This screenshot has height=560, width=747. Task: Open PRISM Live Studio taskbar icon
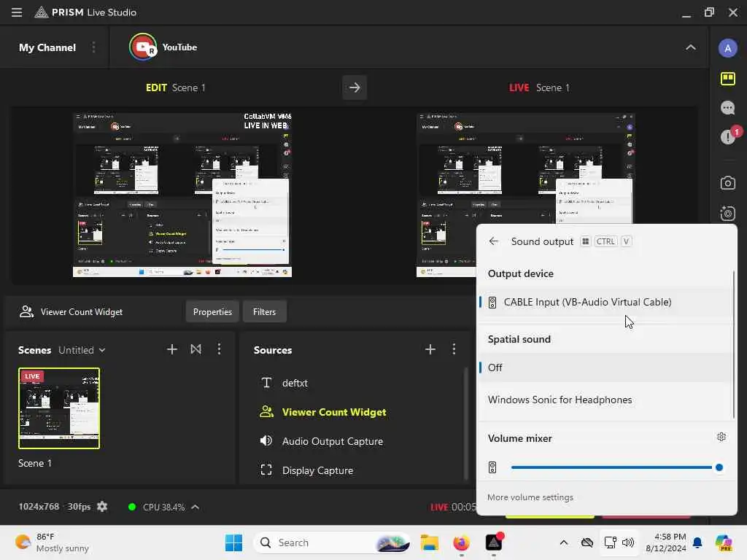click(x=494, y=542)
